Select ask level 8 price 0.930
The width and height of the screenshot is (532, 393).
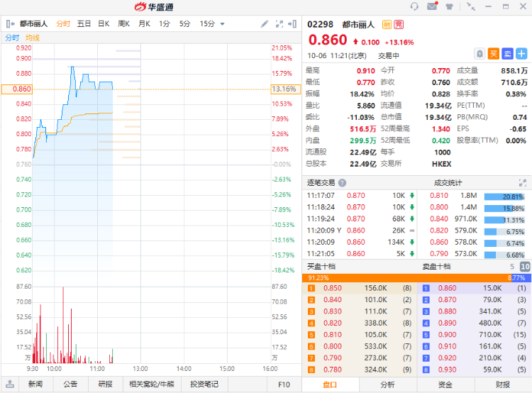[x=447, y=370]
